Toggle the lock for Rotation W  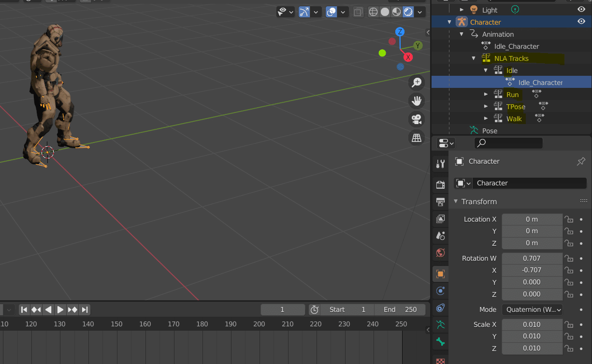[569, 258]
